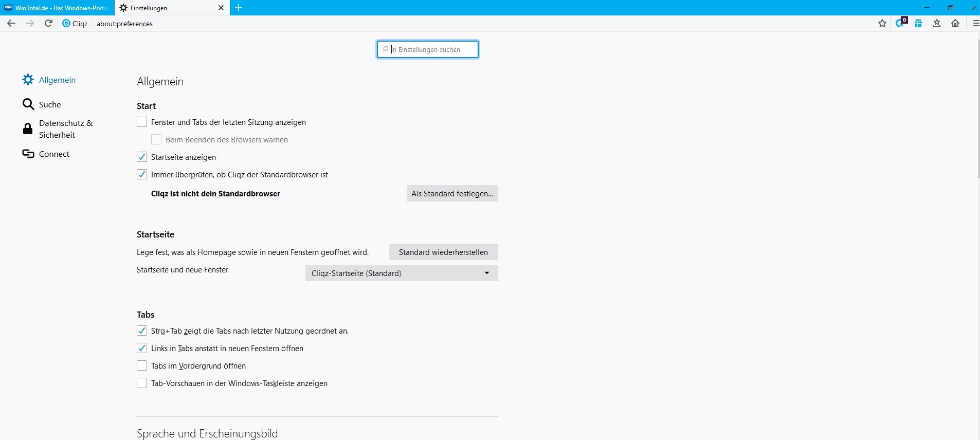Go to Datenschutz & Sicherheit settings
Screen dimensions: 980x440
[58, 129]
